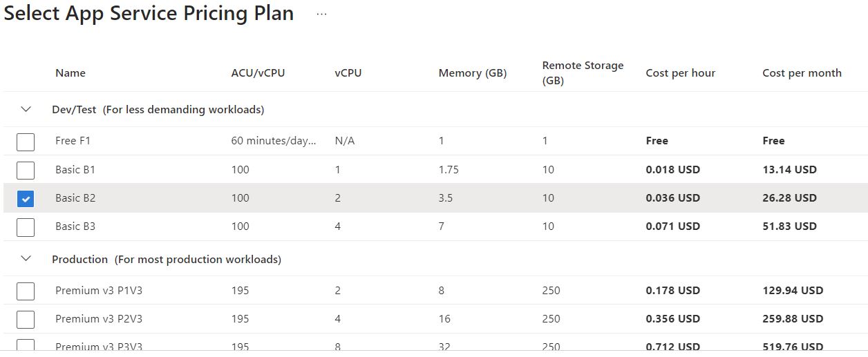The width and height of the screenshot is (868, 357).
Task: Collapse the Dev/Test group chevron
Action: (26, 109)
